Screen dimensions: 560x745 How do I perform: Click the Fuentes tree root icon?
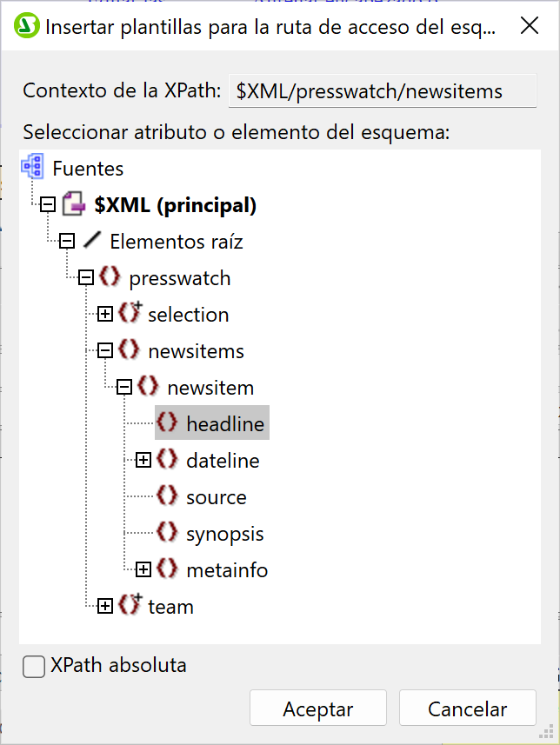[x=33, y=168]
